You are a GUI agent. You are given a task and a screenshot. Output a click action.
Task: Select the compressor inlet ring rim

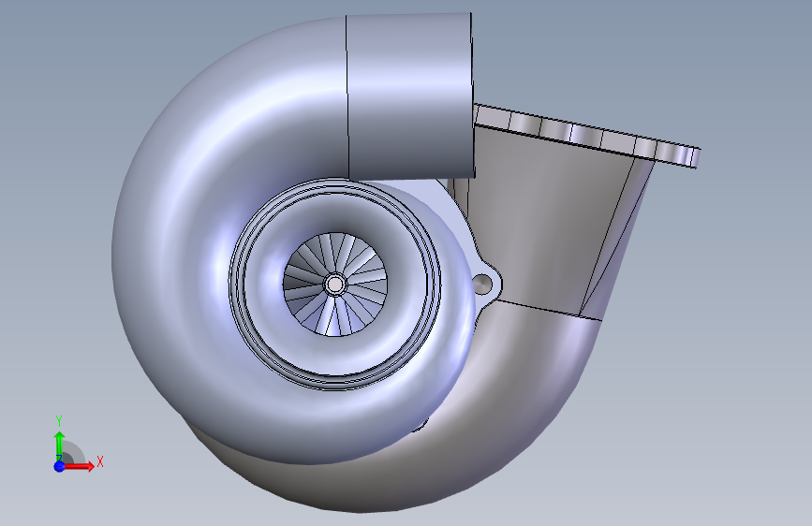coord(335,285)
